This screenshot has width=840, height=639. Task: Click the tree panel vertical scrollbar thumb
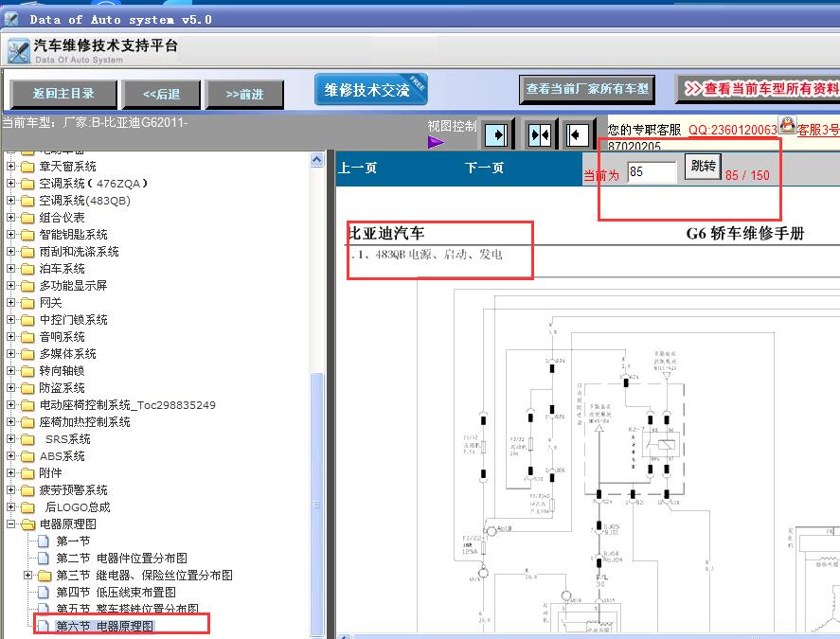click(316, 503)
